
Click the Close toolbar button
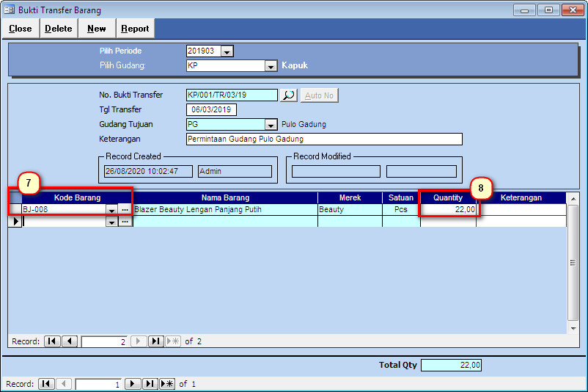point(21,29)
